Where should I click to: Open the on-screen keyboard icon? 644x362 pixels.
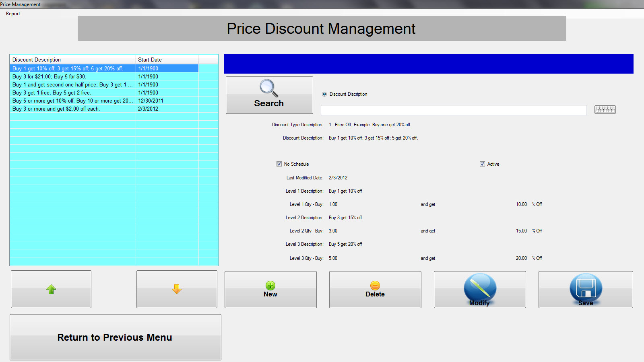click(605, 109)
